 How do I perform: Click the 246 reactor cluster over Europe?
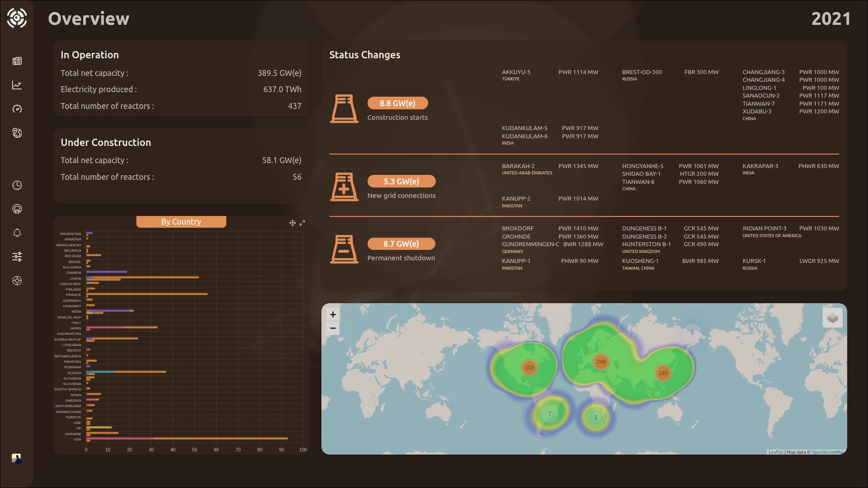[601, 361]
